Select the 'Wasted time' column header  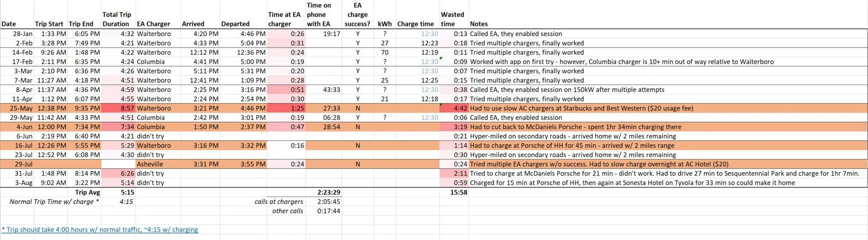point(454,19)
